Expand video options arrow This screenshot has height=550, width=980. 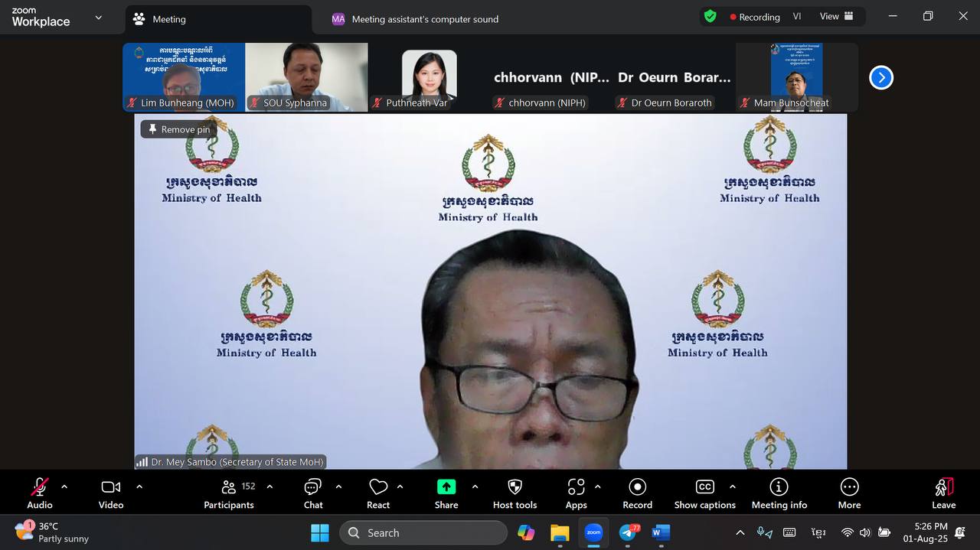coord(139,487)
